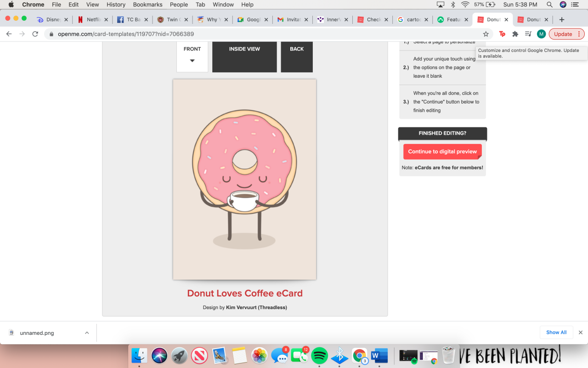Click the FINISHED EDITING? header

[x=442, y=133]
